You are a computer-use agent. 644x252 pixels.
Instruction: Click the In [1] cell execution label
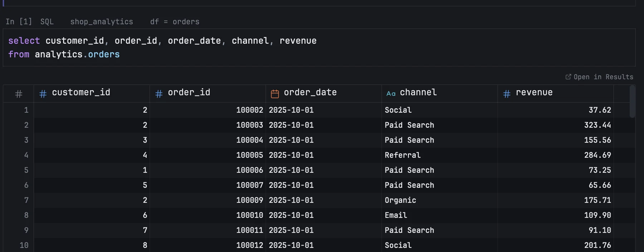19,22
